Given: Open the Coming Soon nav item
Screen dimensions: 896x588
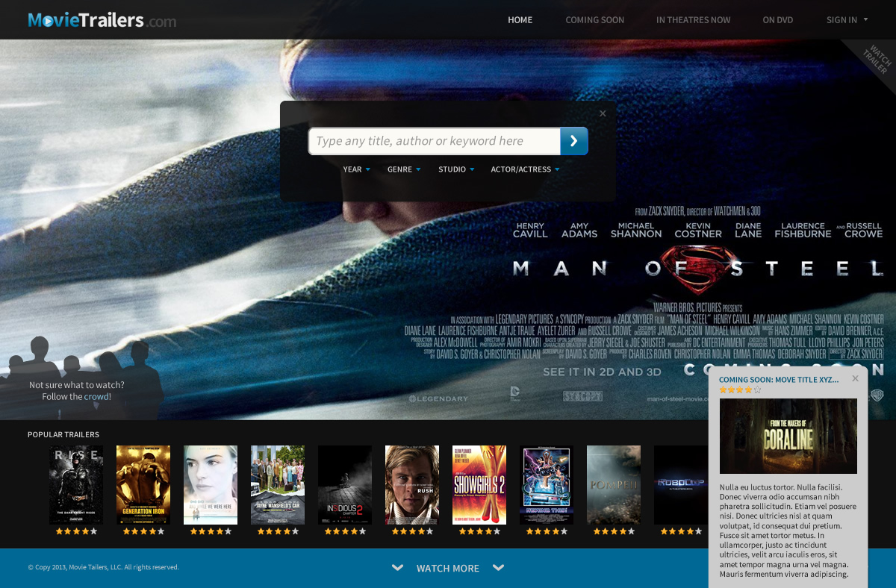Looking at the screenshot, I should click(x=595, y=20).
